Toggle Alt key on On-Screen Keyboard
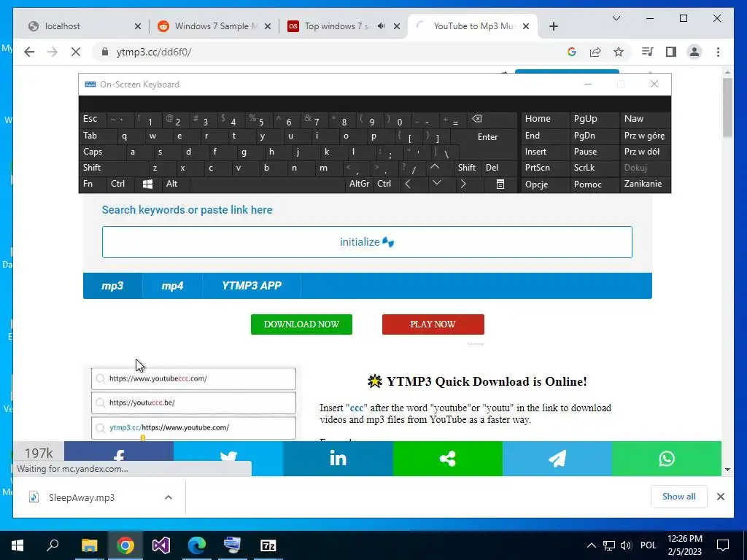The height and width of the screenshot is (560, 747). 171,184
